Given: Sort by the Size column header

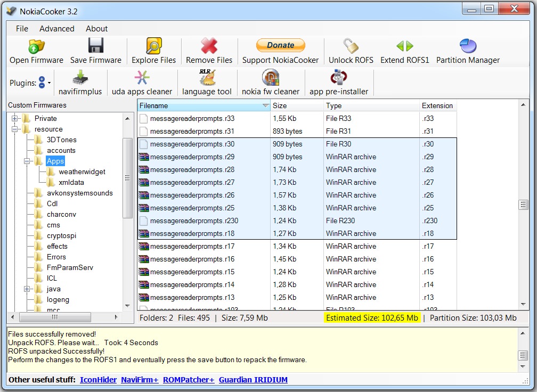Looking at the screenshot, I should [x=297, y=105].
